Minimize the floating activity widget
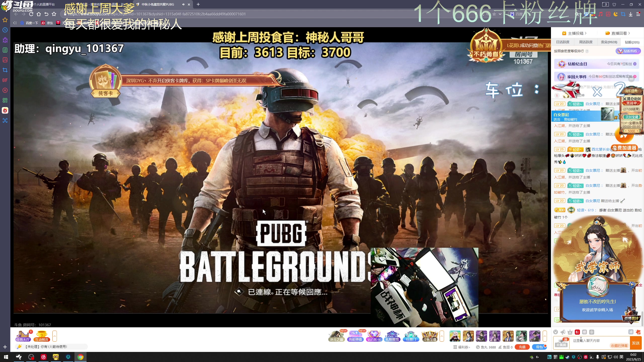644x362 pixels. pyautogui.click(x=631, y=79)
